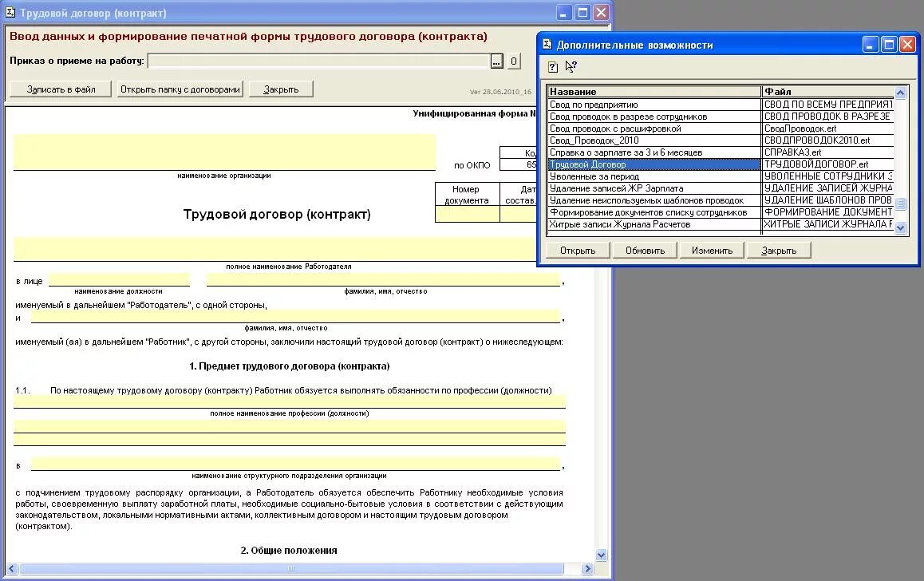Click Закрыть button in Дополнительные возможности window

coord(779,251)
